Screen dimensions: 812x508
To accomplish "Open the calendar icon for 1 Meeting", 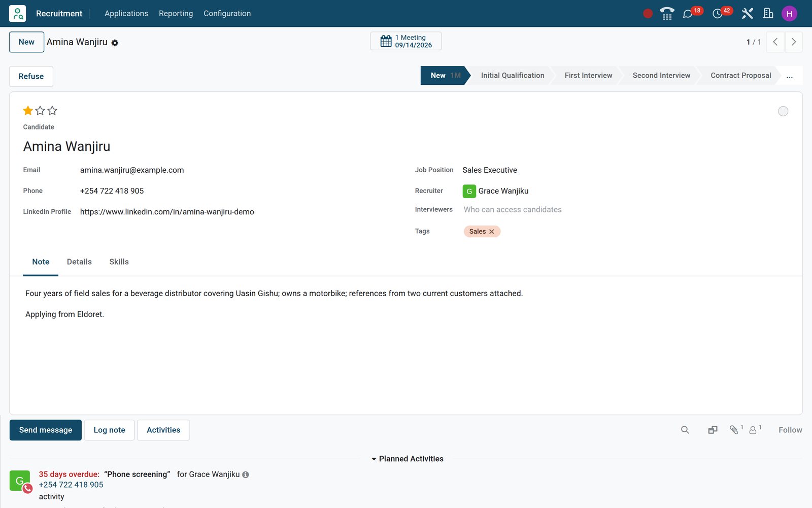I will coord(386,41).
